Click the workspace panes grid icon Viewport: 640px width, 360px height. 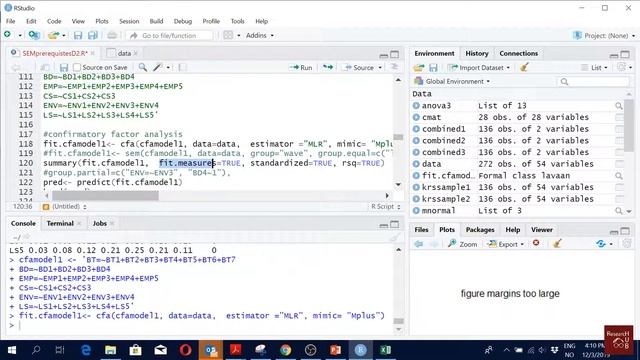228,36
